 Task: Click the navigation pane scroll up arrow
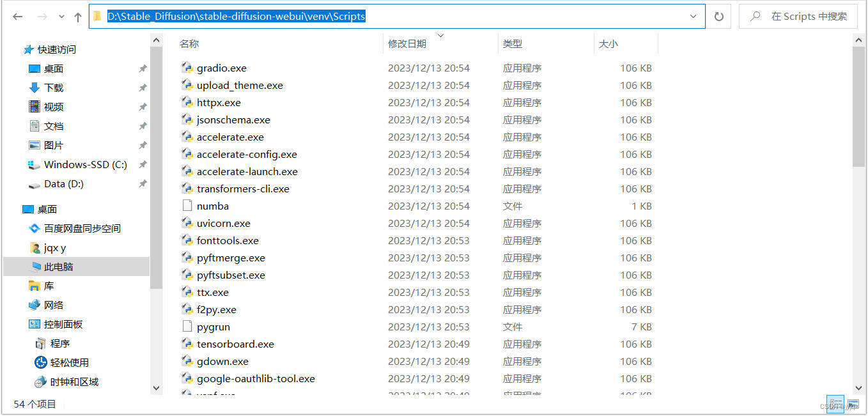tap(156, 40)
